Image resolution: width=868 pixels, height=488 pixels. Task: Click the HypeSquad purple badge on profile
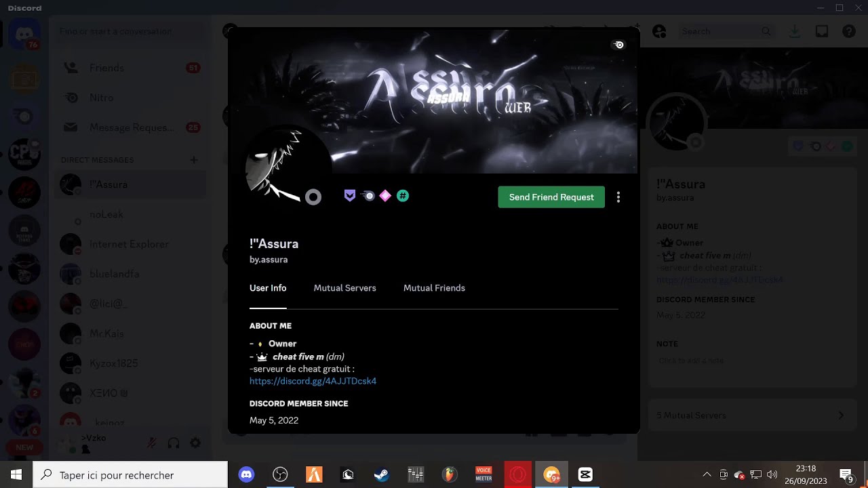(350, 196)
